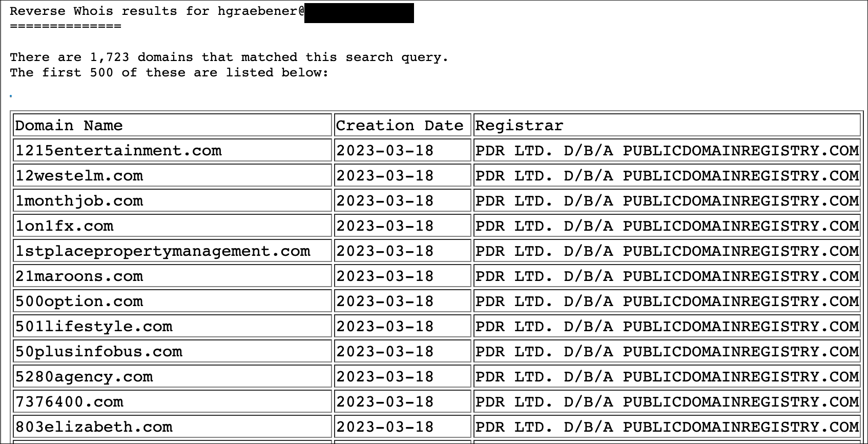Click the Creation Date column header
The height and width of the screenshot is (444, 868).
click(x=399, y=126)
